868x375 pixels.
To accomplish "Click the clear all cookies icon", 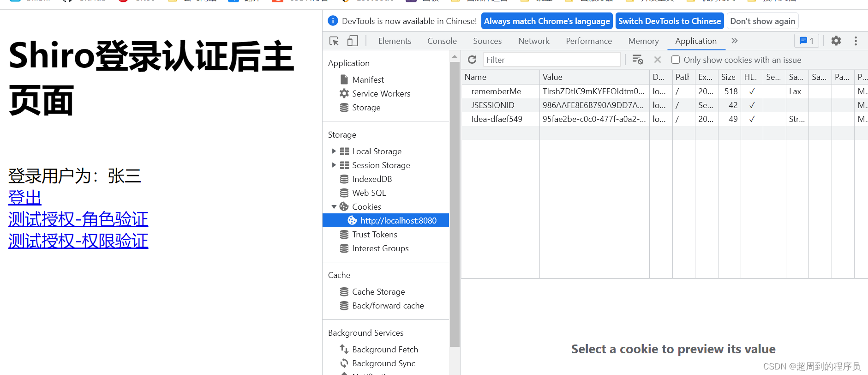I will [x=638, y=60].
